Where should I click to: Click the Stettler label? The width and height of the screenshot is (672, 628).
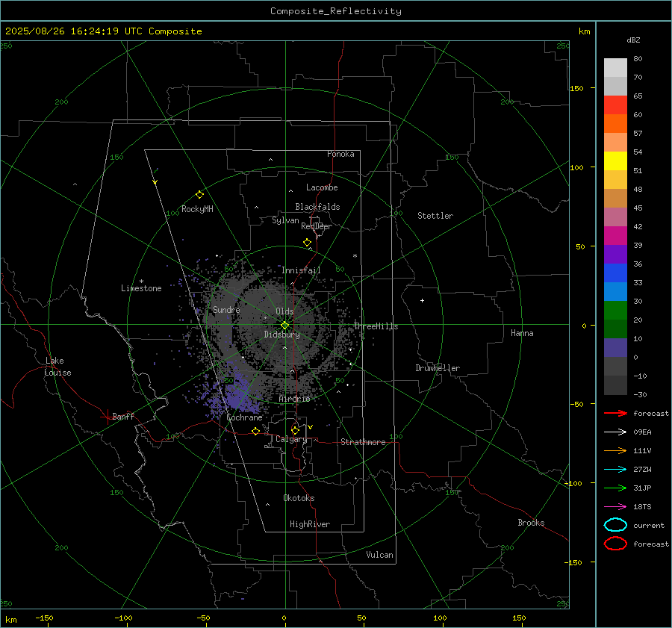tap(435, 216)
